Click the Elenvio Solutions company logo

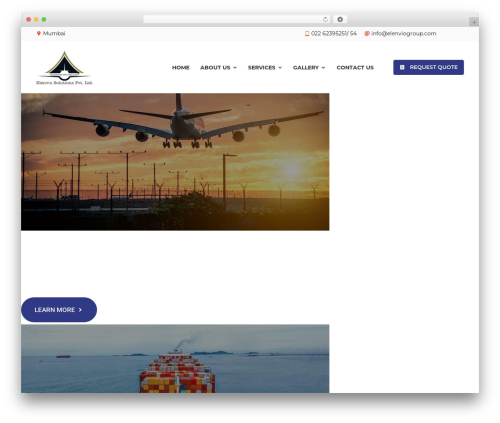[x=64, y=68]
